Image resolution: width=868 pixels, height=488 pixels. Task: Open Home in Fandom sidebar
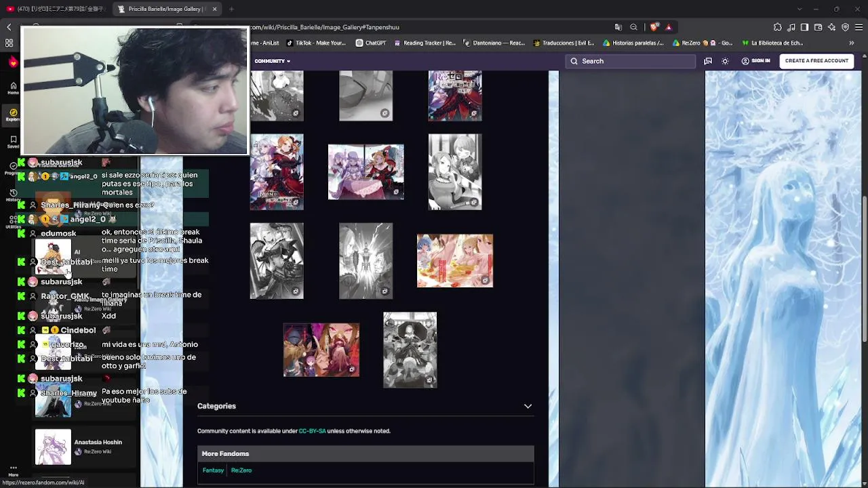point(13,88)
